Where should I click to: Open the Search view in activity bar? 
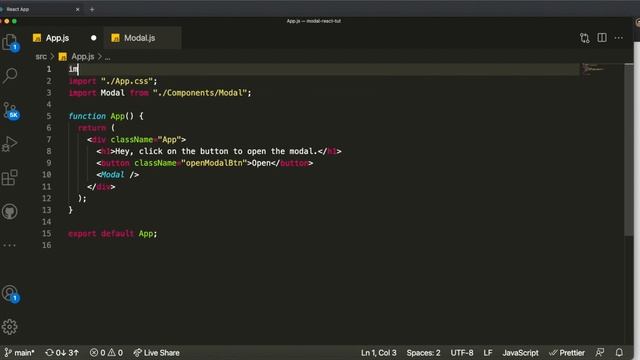(x=10, y=76)
